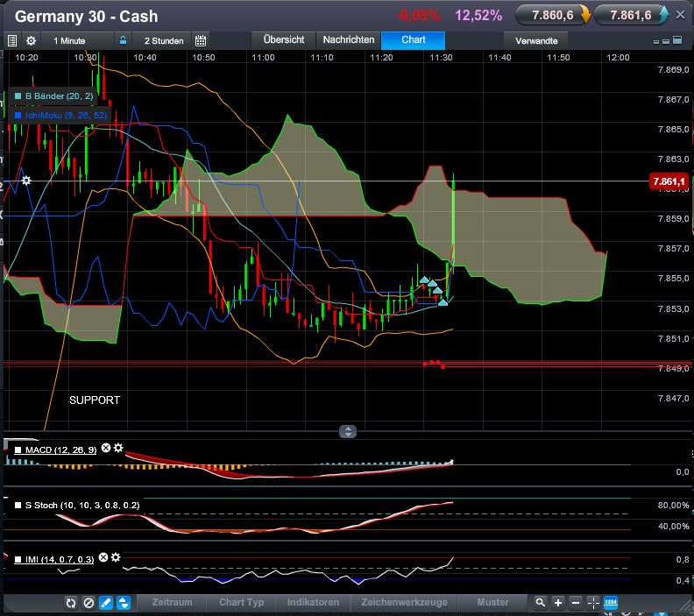This screenshot has height=616, width=694.
Task: Click the chart panel divider handle
Action: pos(348,431)
